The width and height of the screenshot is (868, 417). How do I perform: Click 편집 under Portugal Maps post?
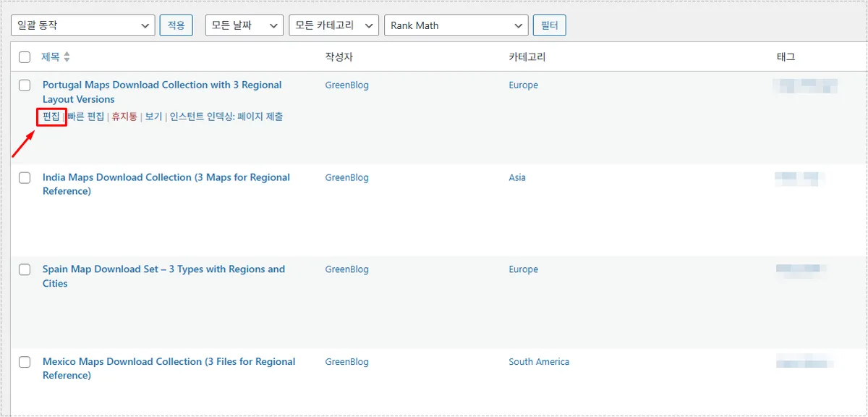point(51,117)
